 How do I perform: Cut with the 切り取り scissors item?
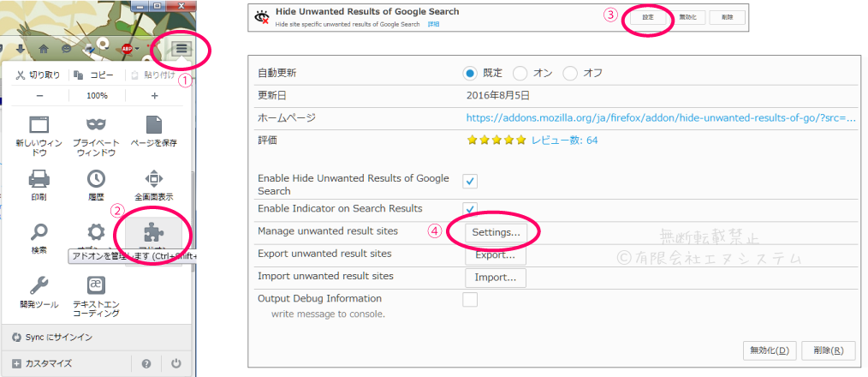[x=38, y=75]
